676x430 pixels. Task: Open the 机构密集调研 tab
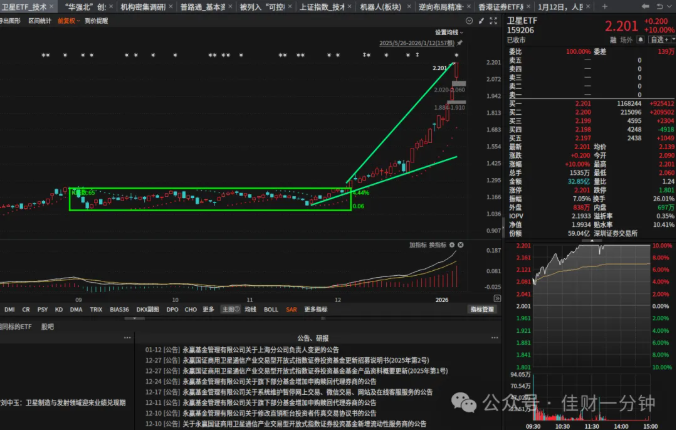pyautogui.click(x=143, y=7)
